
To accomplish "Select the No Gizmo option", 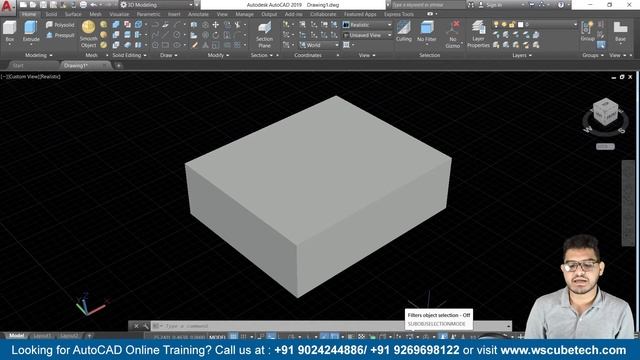I will click(x=453, y=35).
